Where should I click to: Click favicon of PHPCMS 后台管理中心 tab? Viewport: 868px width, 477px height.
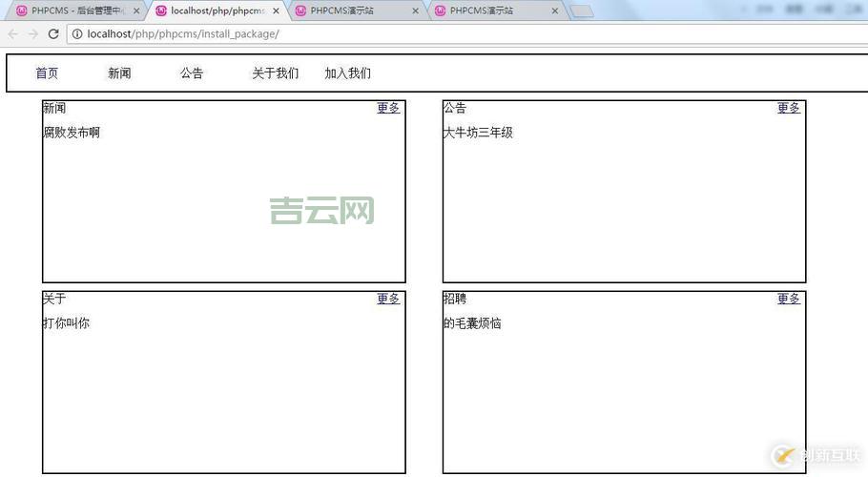pos(22,10)
